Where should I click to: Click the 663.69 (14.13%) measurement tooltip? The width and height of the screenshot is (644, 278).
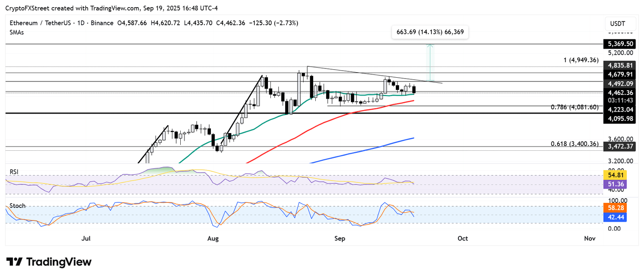point(430,32)
